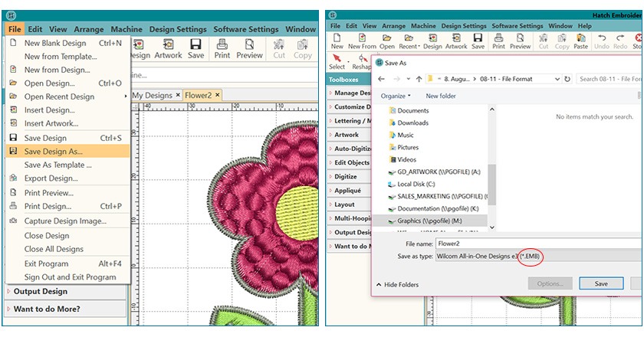The image size is (644, 337).
Task: Close the Flower2 design tab
Action: [x=217, y=95]
